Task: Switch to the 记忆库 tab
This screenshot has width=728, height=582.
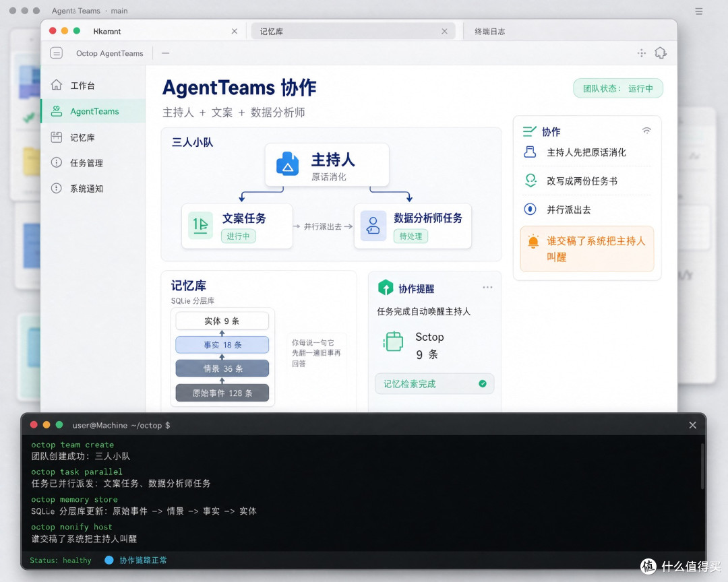Action: point(353,31)
